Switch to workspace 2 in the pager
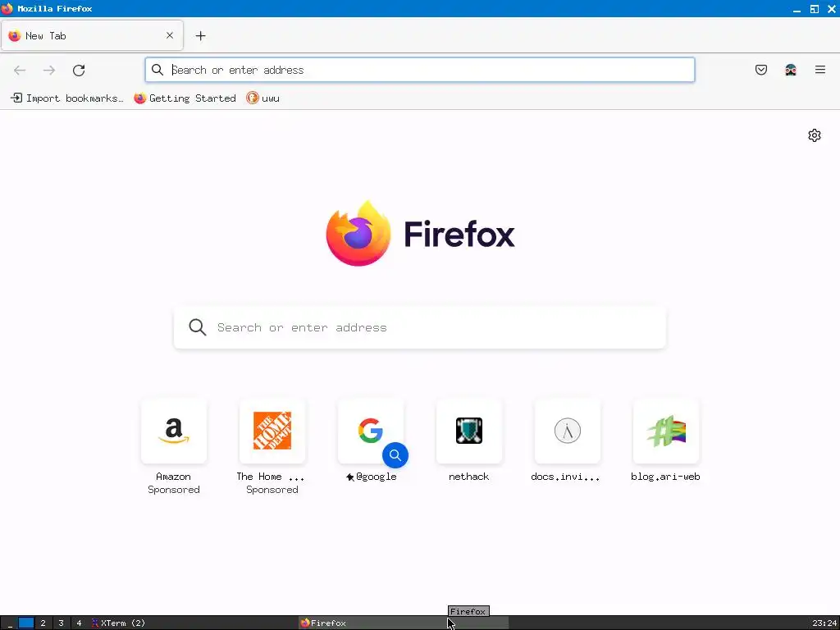840x630 pixels. 43,623
